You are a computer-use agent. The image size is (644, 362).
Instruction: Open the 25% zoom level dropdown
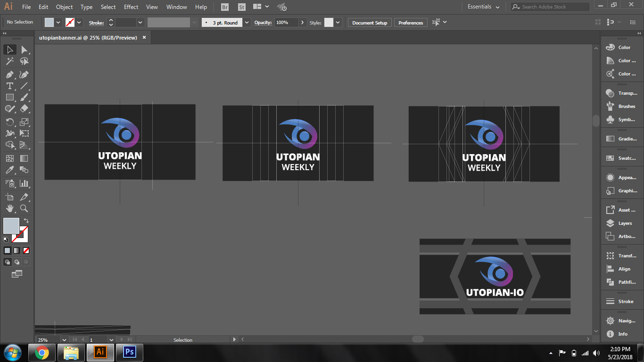[65, 339]
